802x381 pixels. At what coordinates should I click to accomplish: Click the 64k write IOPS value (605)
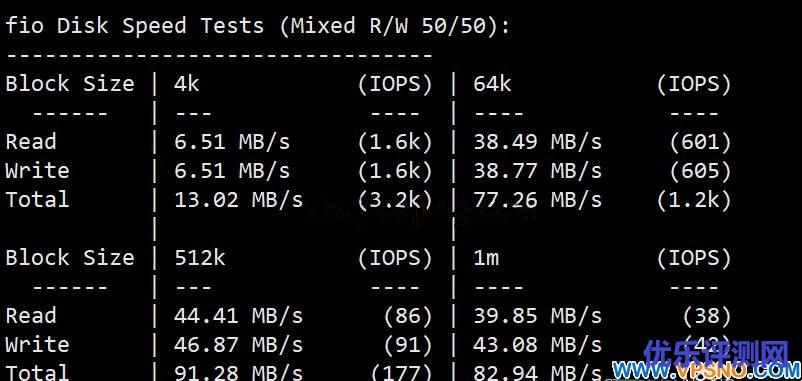(x=701, y=170)
